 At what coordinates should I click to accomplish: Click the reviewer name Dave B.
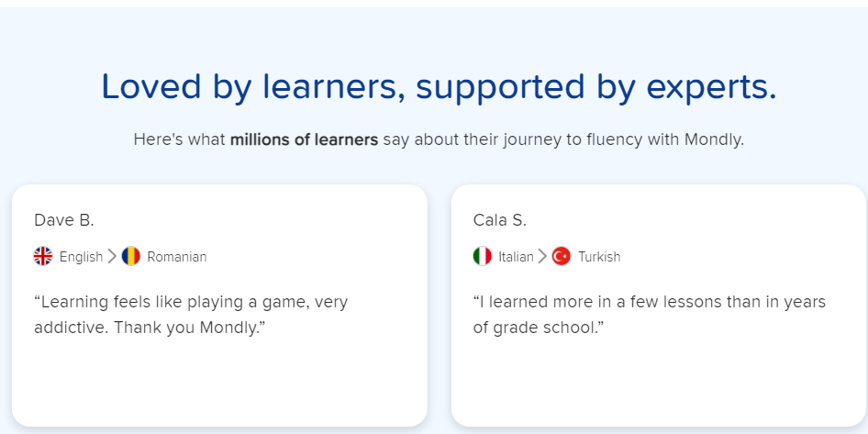64,220
